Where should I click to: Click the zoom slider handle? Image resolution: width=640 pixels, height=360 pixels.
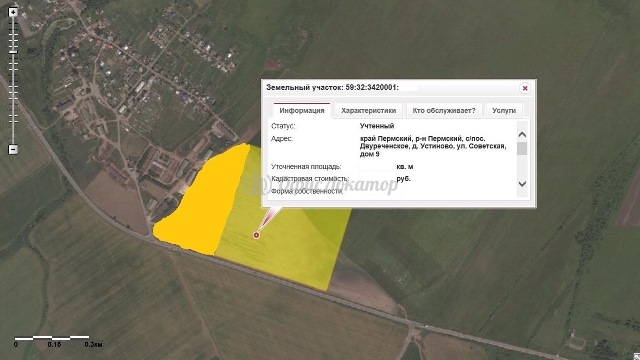(13, 52)
